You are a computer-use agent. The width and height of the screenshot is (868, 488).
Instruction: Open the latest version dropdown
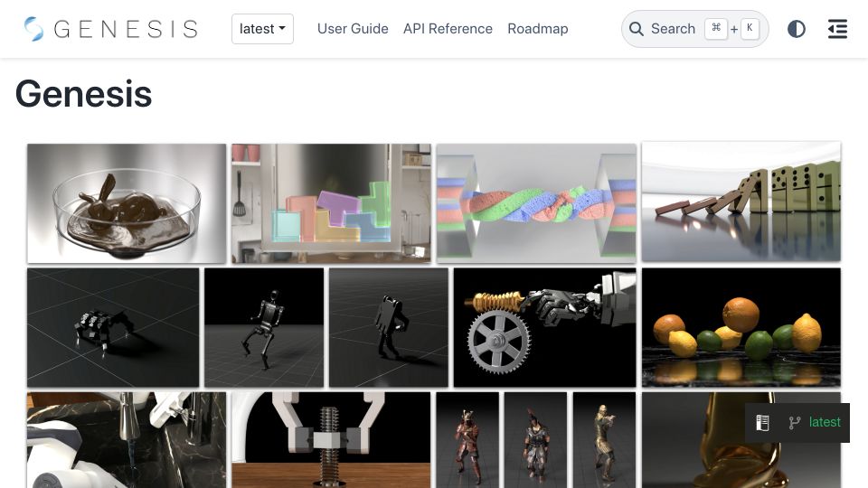click(262, 29)
